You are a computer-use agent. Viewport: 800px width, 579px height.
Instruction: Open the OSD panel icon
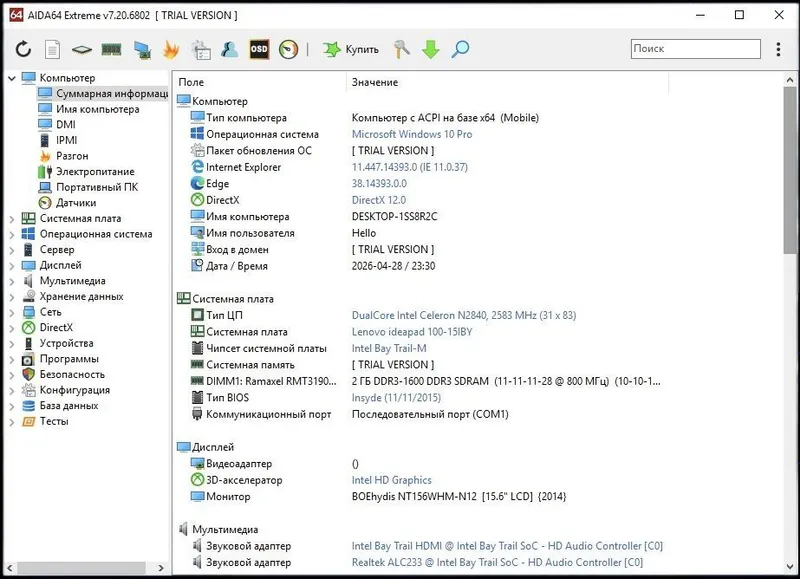[x=259, y=49]
